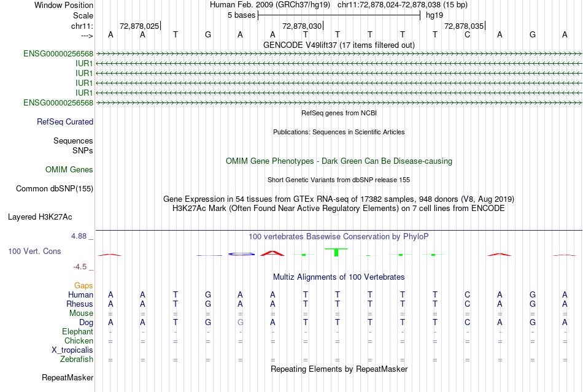Viewport: 583px width, 392px height.
Task: Click the chr11: ruler label
Action: tap(82, 26)
